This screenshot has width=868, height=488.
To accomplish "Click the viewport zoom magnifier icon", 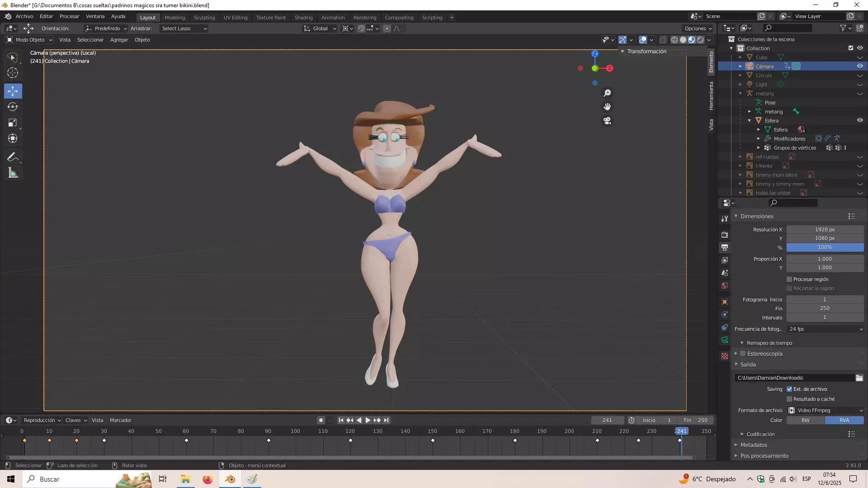I will (607, 93).
